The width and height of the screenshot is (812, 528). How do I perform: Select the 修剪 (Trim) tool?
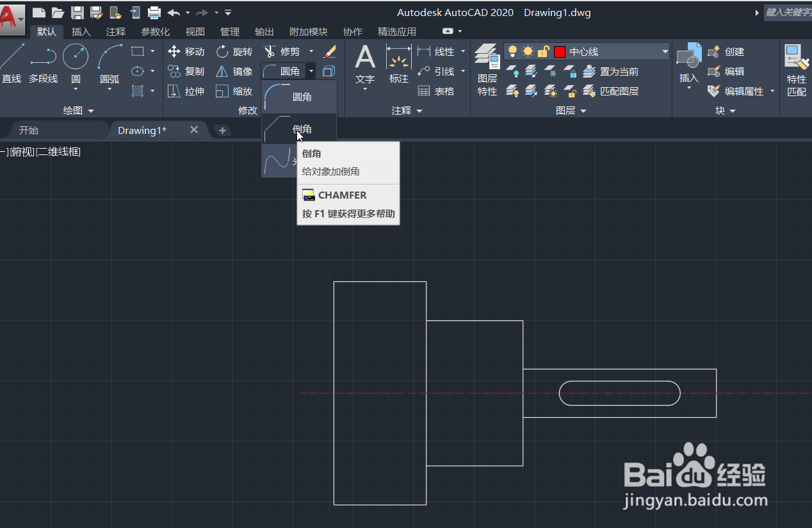point(282,51)
